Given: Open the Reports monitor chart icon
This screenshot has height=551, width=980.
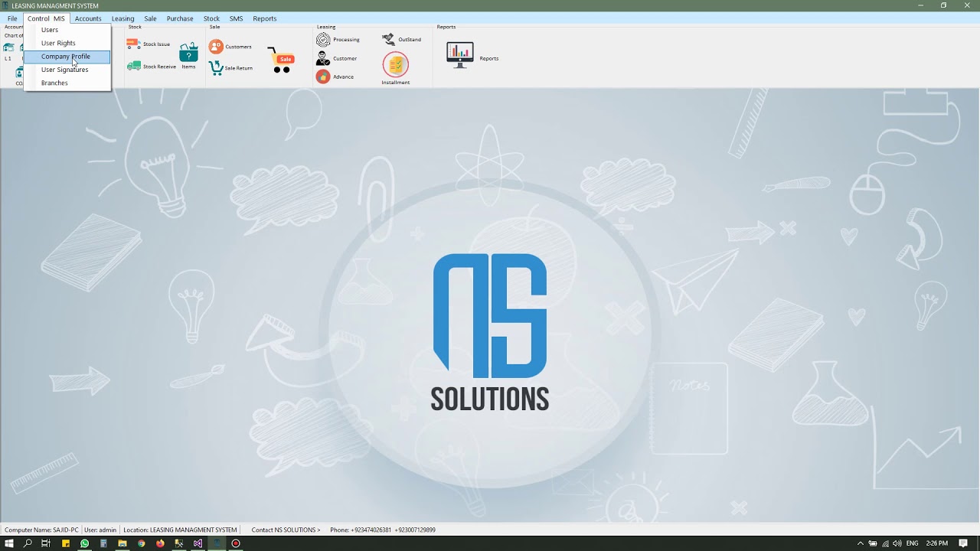Looking at the screenshot, I should click(x=459, y=54).
